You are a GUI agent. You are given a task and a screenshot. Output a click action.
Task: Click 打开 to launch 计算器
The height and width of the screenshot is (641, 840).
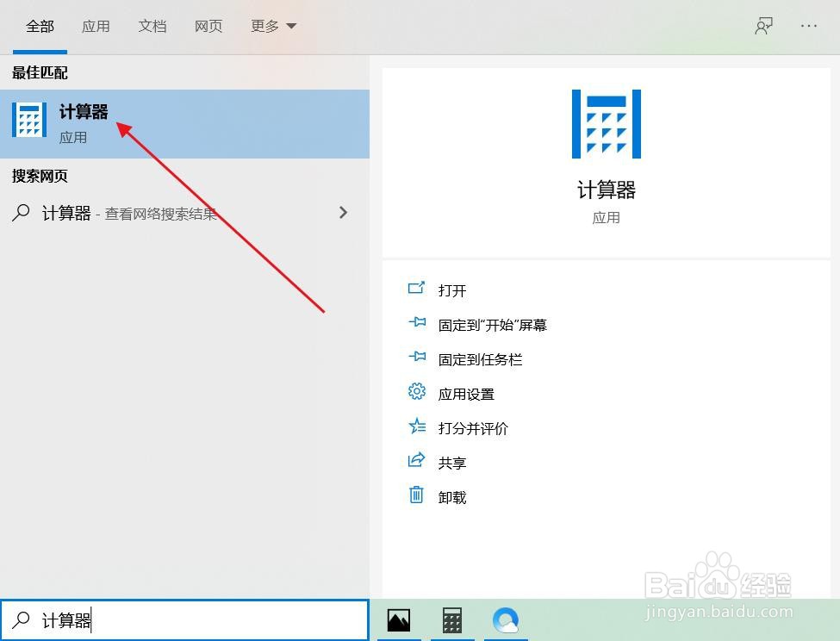[453, 290]
